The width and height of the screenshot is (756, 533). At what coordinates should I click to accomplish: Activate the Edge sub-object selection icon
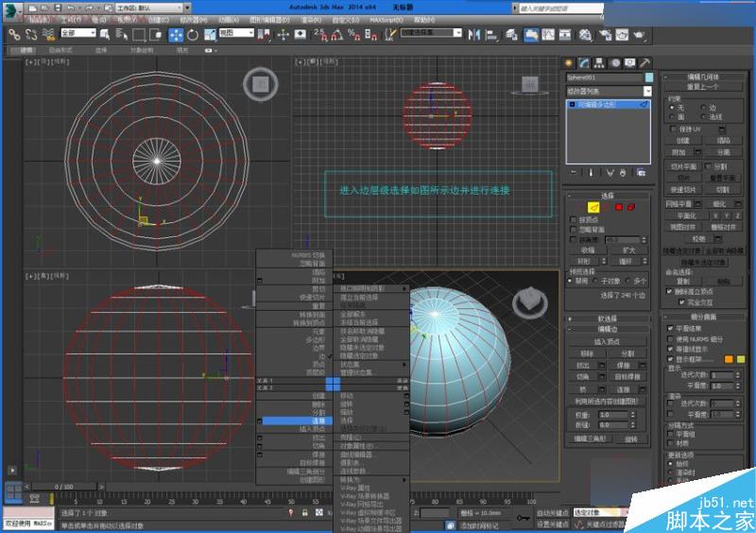coord(593,206)
